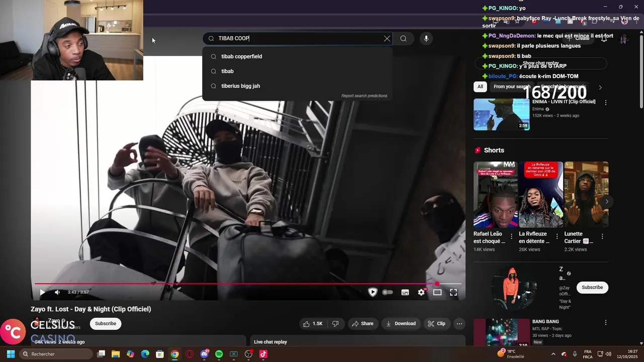
Task: Click the 'Live chat replay' header
Action: click(x=270, y=342)
